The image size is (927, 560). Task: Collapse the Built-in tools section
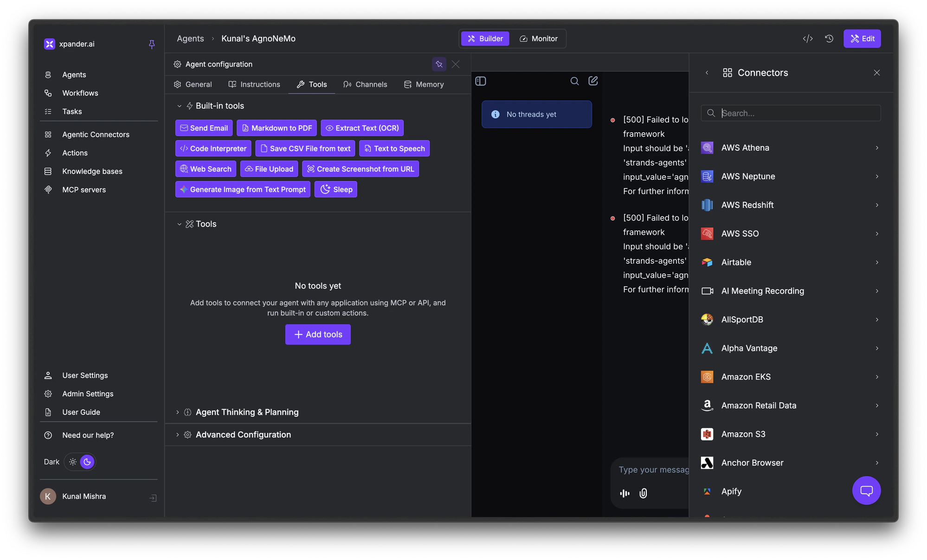point(180,106)
